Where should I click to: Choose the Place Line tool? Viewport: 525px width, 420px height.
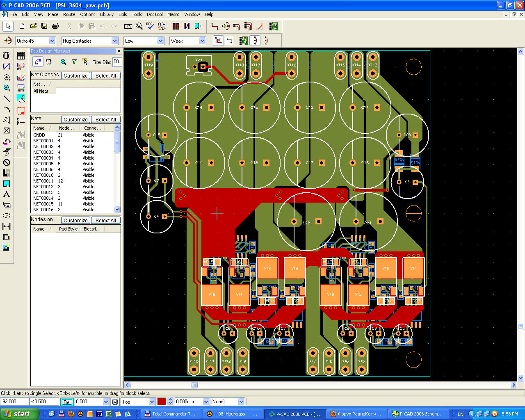pos(7,98)
